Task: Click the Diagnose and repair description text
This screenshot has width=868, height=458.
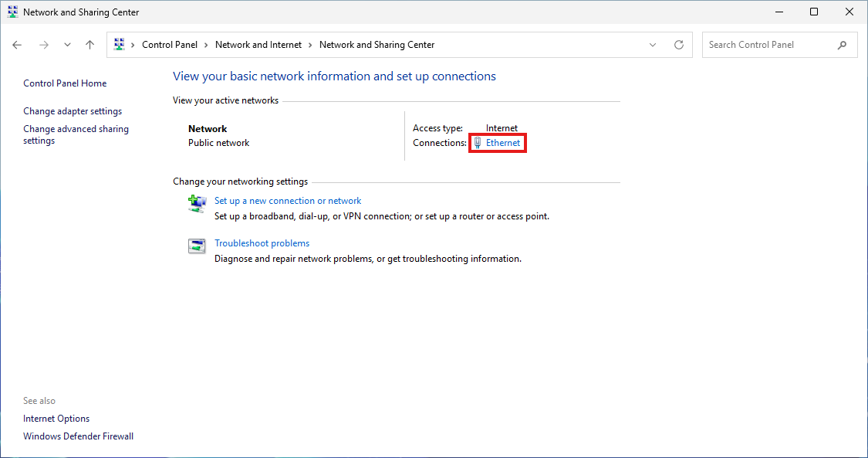Action: pyautogui.click(x=367, y=259)
